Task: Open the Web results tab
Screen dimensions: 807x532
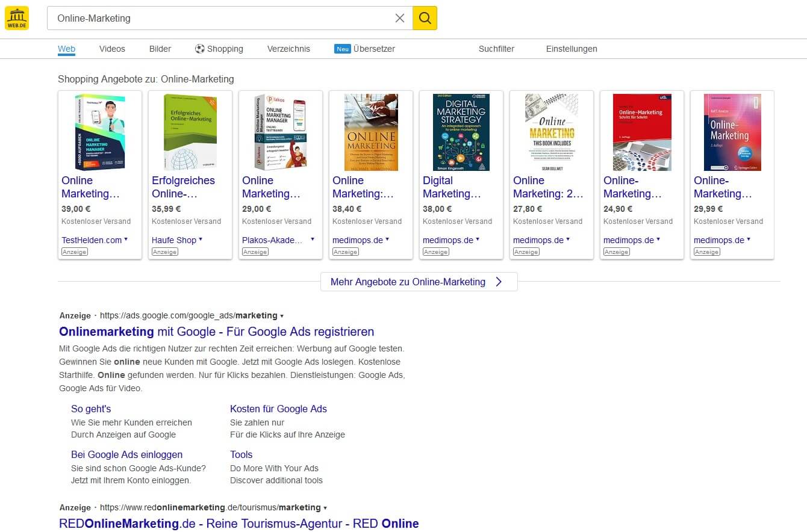Action: click(66, 49)
